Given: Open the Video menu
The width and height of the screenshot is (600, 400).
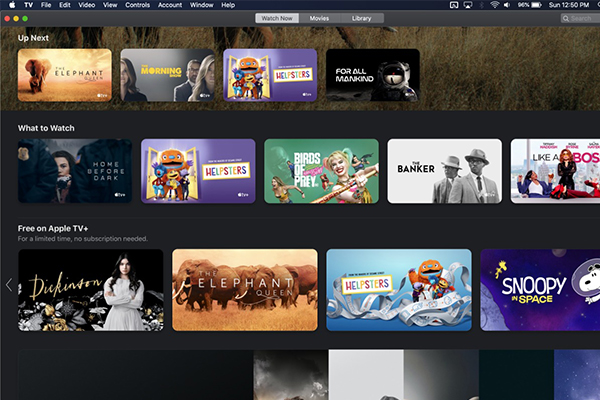Looking at the screenshot, I should (x=86, y=5).
